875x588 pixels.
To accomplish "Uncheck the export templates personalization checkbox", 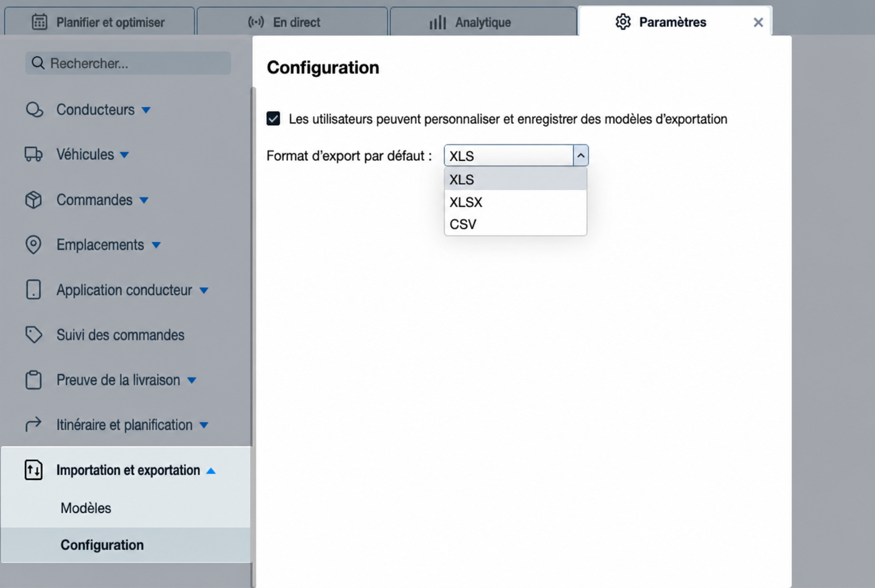I will pos(273,119).
